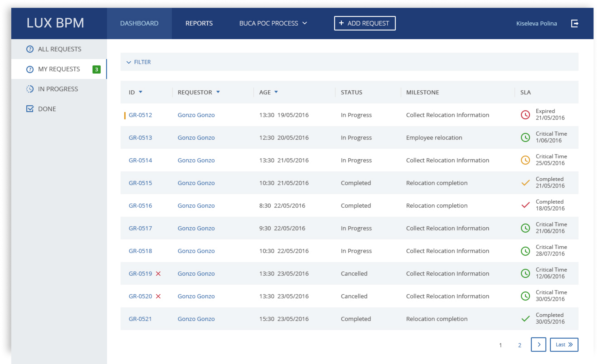Open request link GR-0517

point(140,228)
